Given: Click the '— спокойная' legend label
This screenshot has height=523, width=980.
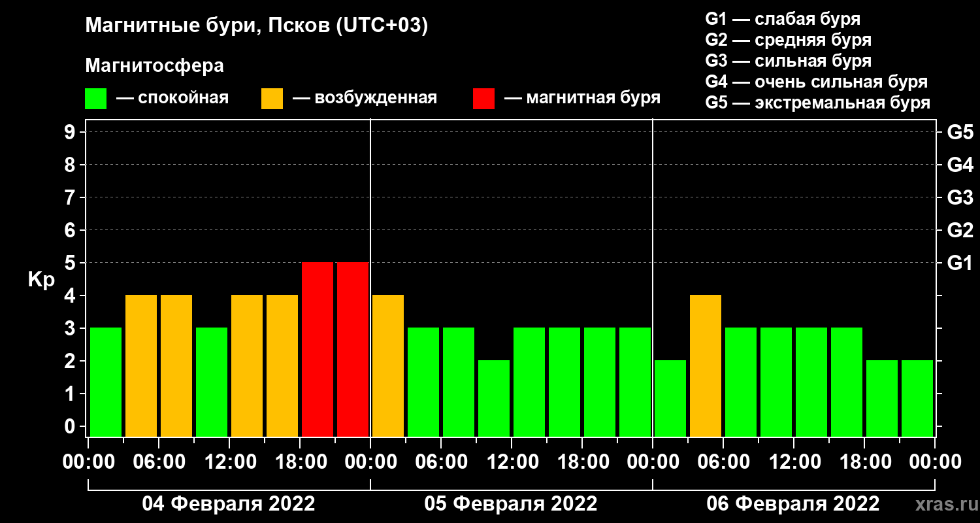Looking at the screenshot, I should (x=172, y=98).
